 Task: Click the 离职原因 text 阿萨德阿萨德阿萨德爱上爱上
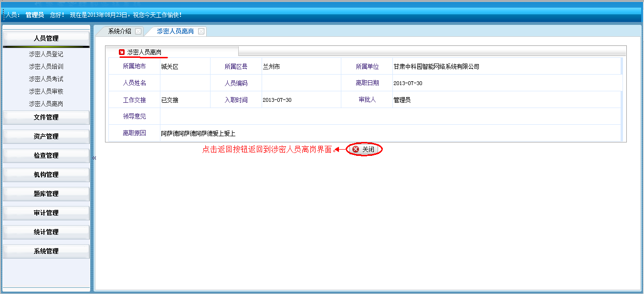pyautogui.click(x=198, y=133)
